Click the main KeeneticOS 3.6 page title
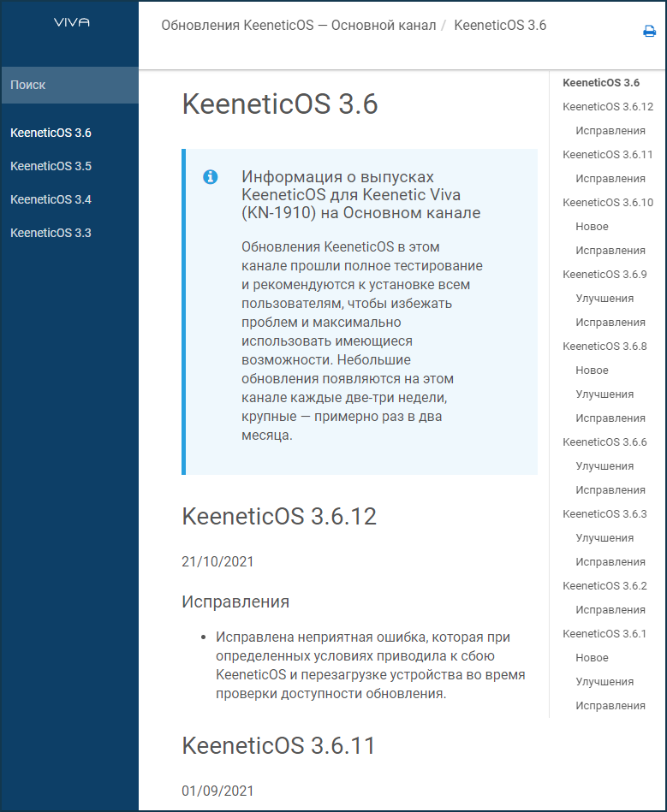 280,104
